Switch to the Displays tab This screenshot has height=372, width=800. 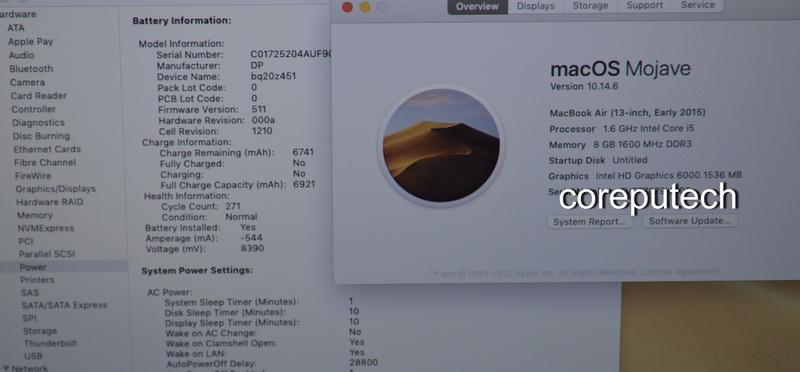pyautogui.click(x=535, y=6)
